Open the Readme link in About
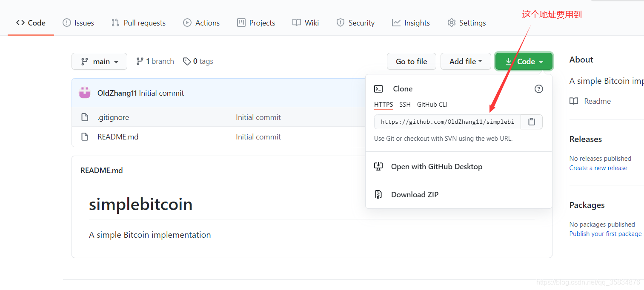The width and height of the screenshot is (644, 290). point(597,101)
